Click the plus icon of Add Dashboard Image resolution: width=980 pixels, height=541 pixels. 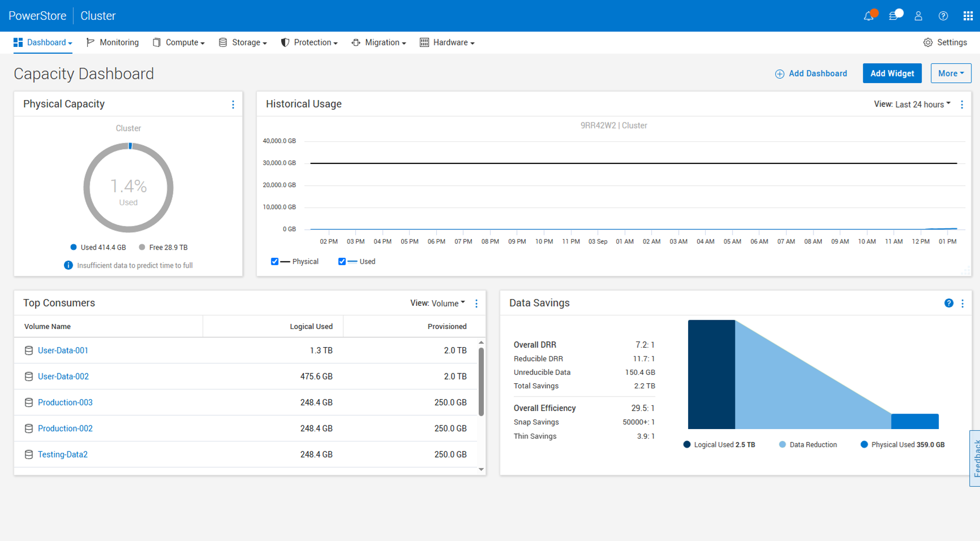[779, 74]
